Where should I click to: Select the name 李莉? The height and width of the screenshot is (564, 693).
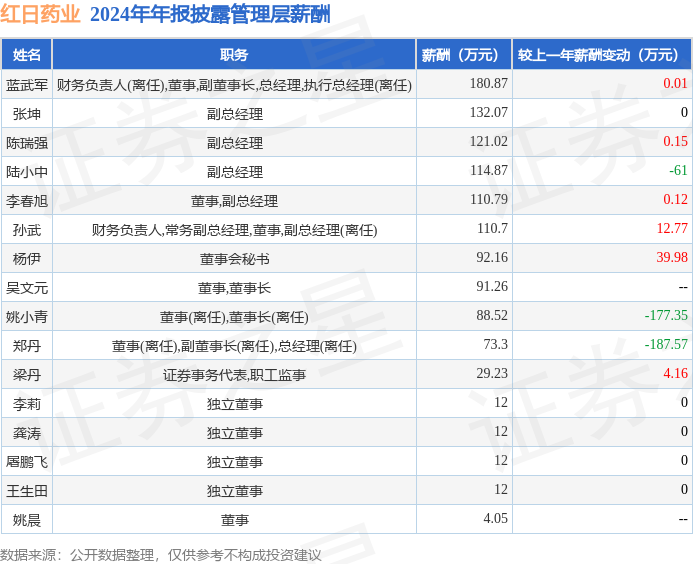(x=27, y=404)
